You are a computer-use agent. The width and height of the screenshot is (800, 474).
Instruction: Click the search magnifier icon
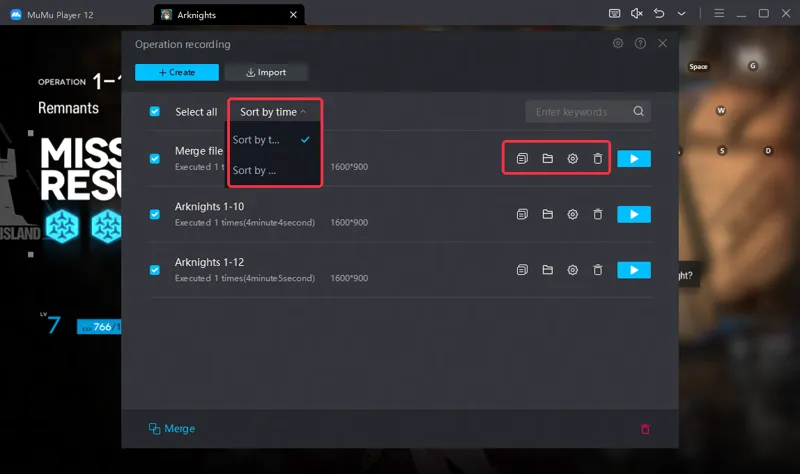(x=638, y=111)
